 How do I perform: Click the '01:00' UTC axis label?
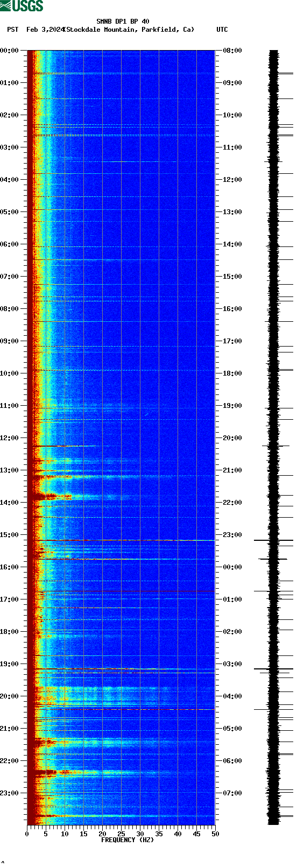(x=232, y=599)
